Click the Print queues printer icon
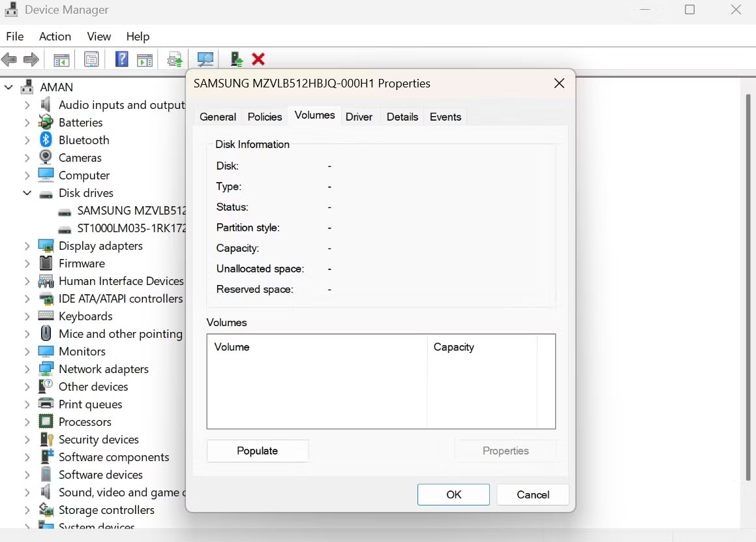Image resolution: width=756 pixels, height=542 pixels. (46, 404)
